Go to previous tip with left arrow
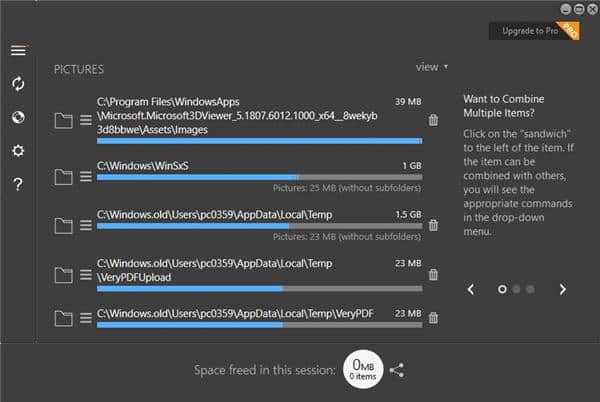 [471, 289]
